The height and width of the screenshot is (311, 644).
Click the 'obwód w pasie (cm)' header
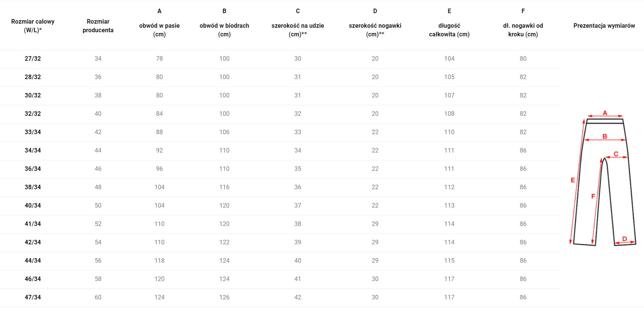tap(160, 30)
